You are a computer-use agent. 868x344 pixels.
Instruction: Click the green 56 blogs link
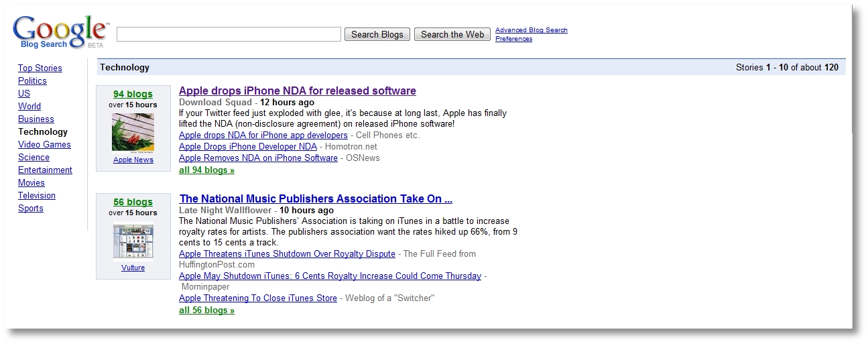(x=133, y=202)
